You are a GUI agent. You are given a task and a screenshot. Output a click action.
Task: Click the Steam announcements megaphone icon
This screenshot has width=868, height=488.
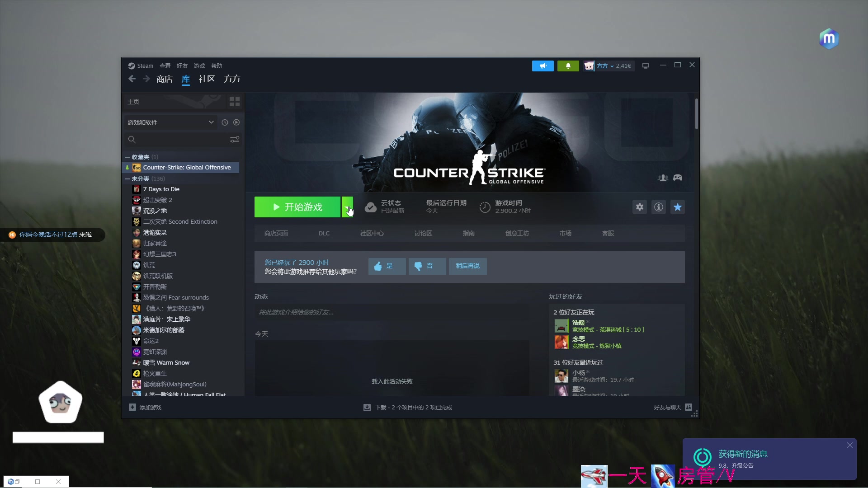point(542,66)
